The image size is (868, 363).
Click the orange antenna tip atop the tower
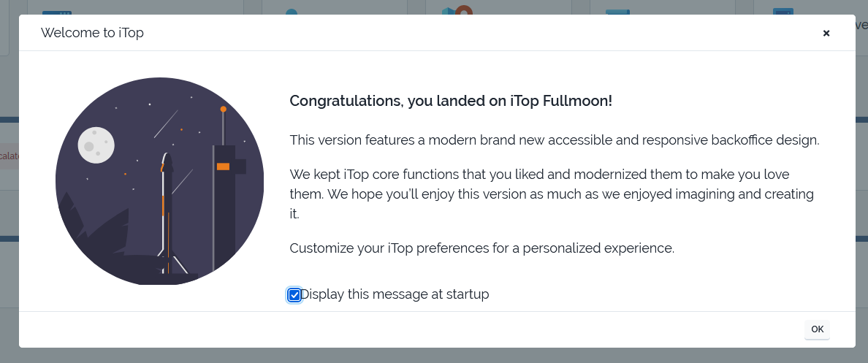224,110
